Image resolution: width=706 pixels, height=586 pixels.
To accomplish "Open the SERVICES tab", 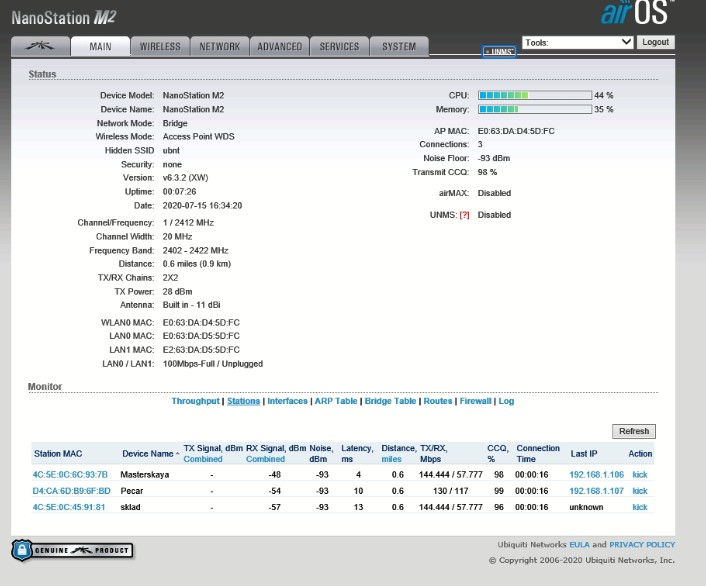I will [x=339, y=46].
